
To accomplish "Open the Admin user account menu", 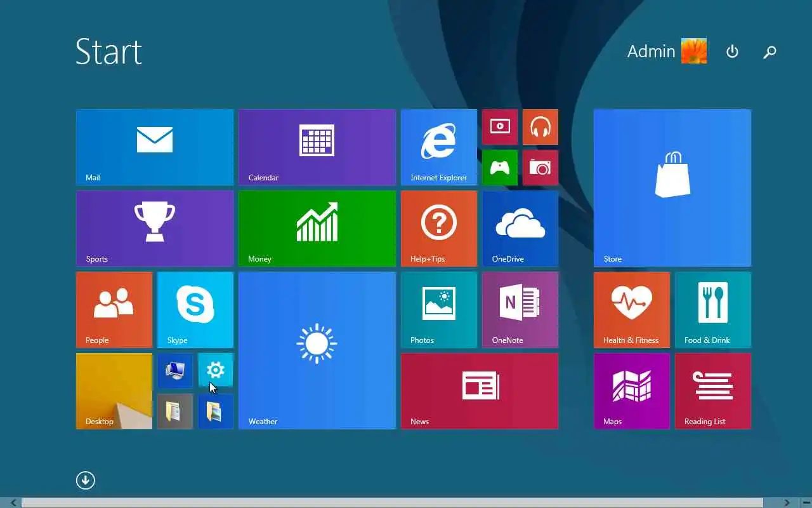I will [x=667, y=51].
